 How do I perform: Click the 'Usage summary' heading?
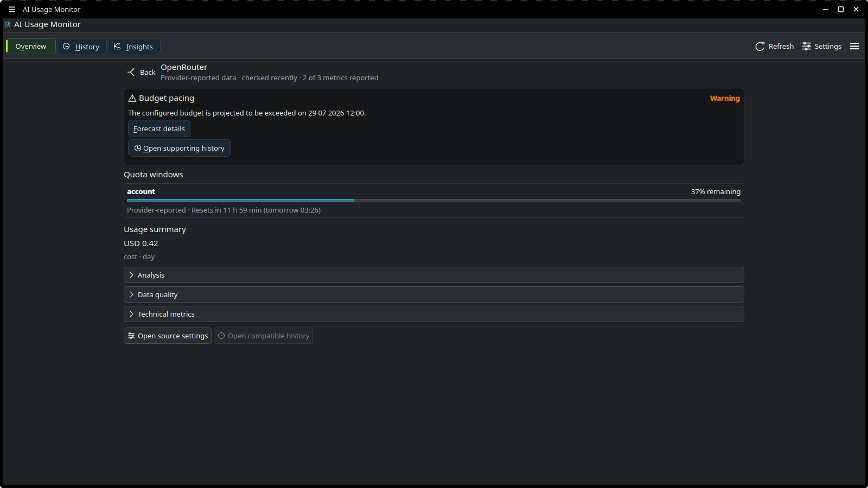pos(155,229)
